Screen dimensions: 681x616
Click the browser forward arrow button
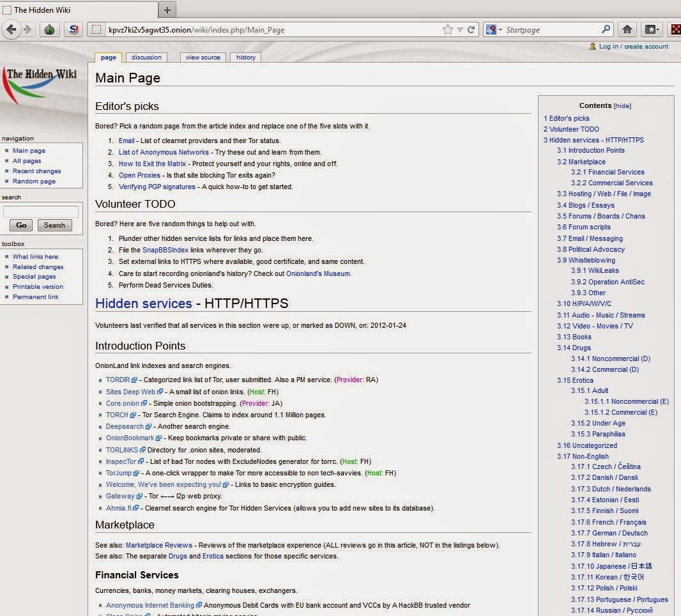27,29
